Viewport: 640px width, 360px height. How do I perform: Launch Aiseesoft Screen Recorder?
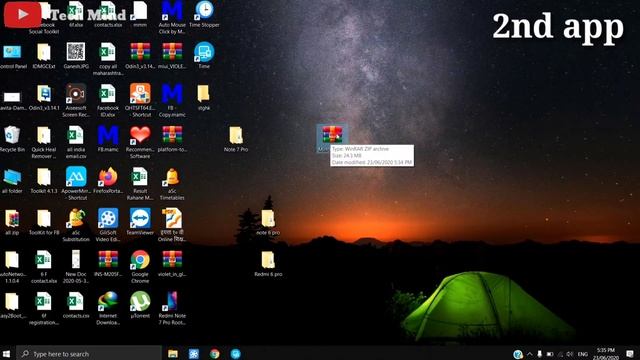click(x=76, y=101)
